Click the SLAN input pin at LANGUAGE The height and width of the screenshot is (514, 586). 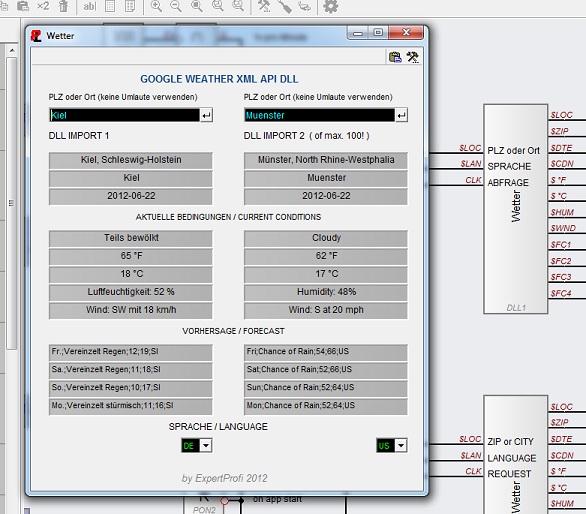471,455
